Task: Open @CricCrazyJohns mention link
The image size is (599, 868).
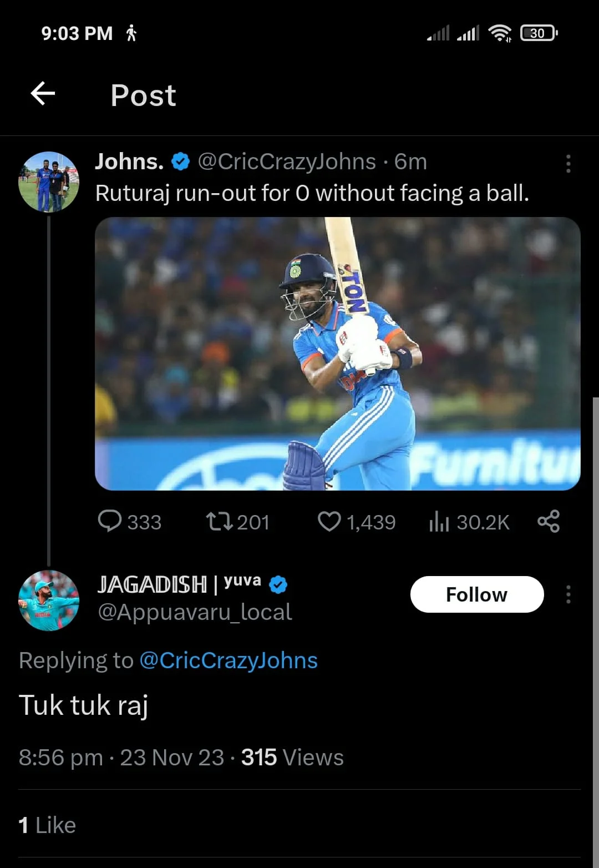Action: coord(229,660)
